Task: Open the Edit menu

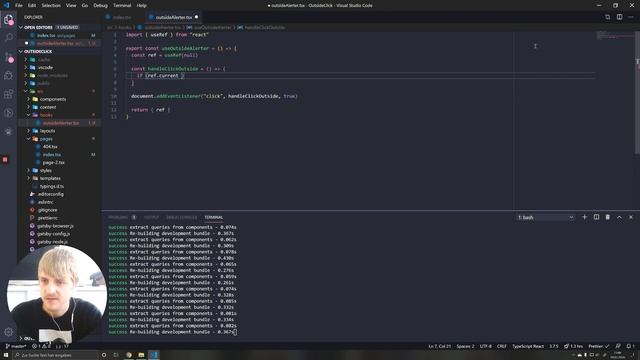Action: [x=32, y=5]
